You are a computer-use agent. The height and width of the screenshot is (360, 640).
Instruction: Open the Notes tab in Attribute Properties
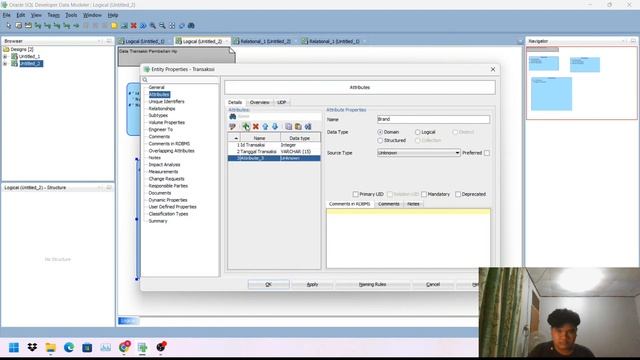tap(413, 204)
